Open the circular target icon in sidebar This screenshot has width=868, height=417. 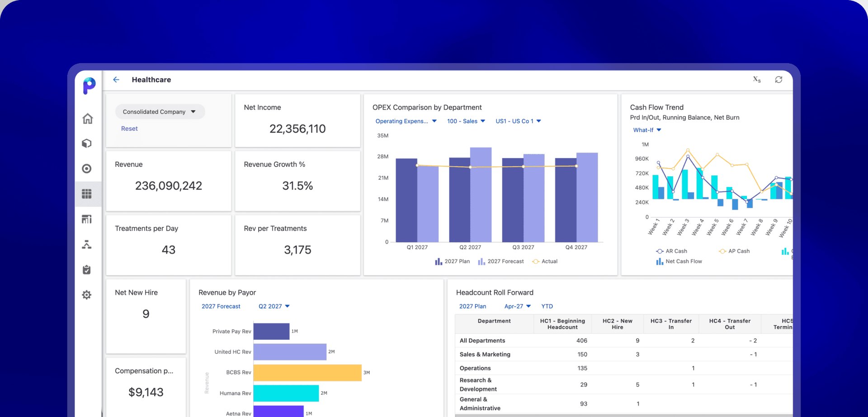pyautogui.click(x=87, y=169)
